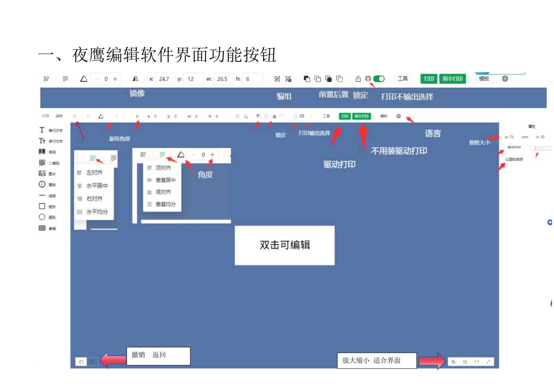The image size is (554, 392).
Task: Choose 底对齐 from vertical align menu
Action: click(163, 192)
